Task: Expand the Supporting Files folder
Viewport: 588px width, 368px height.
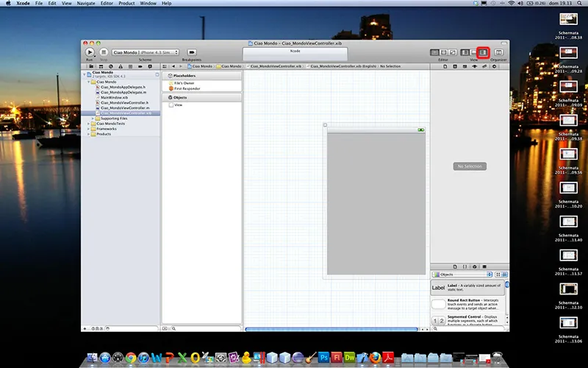Action: click(93, 118)
